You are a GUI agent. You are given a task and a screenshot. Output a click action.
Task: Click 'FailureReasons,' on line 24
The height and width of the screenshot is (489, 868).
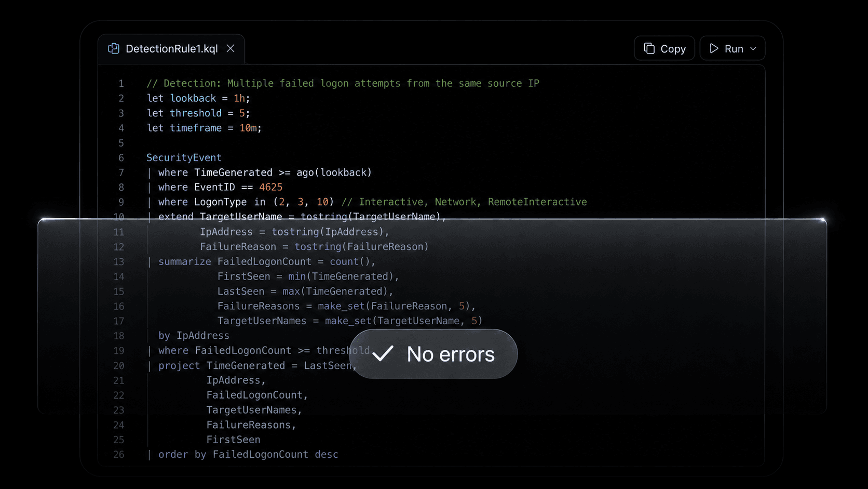click(x=251, y=425)
